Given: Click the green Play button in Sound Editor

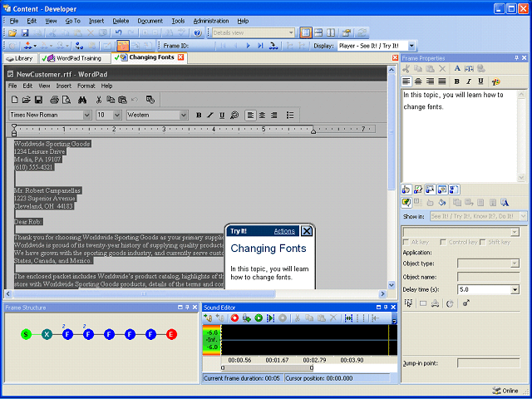Looking at the screenshot, I should tap(259, 318).
